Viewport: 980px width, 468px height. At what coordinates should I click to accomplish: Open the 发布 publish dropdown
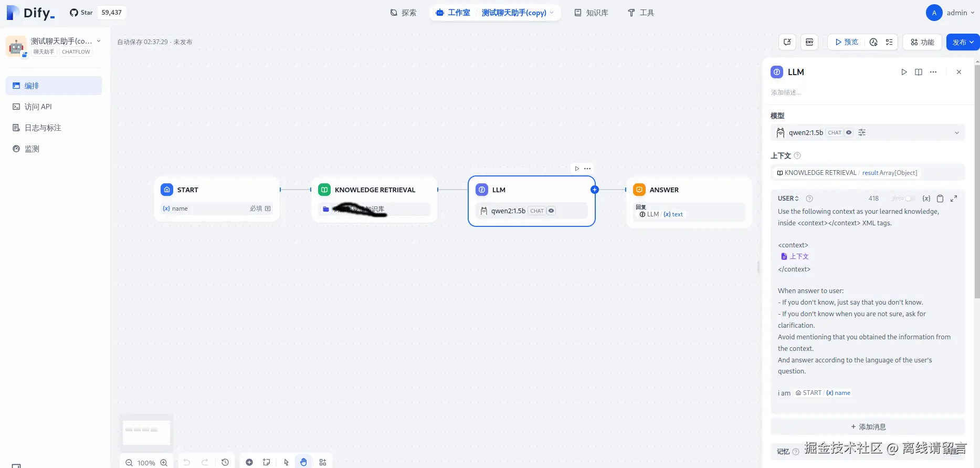[x=963, y=42]
